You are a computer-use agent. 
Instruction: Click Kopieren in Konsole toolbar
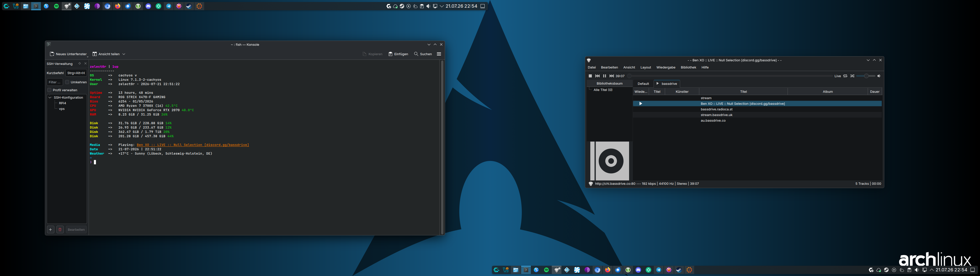[372, 54]
